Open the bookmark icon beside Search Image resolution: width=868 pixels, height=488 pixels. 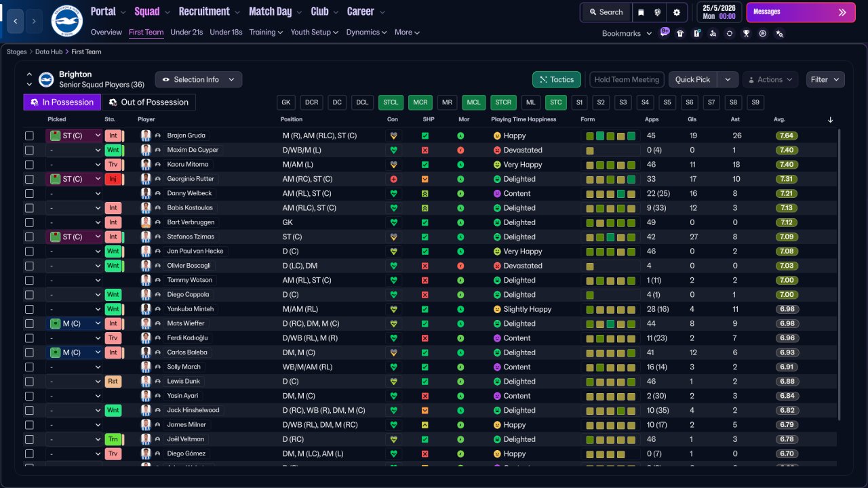pos(642,12)
